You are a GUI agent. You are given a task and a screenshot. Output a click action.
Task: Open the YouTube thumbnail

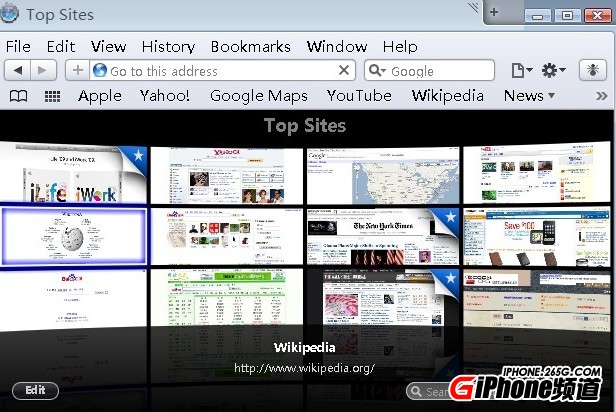tap(537, 173)
